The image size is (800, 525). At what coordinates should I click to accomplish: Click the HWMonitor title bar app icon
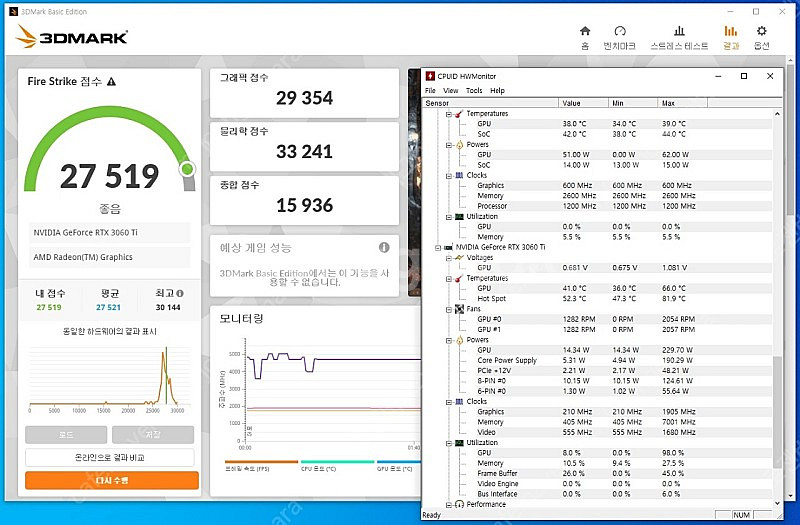pos(430,76)
